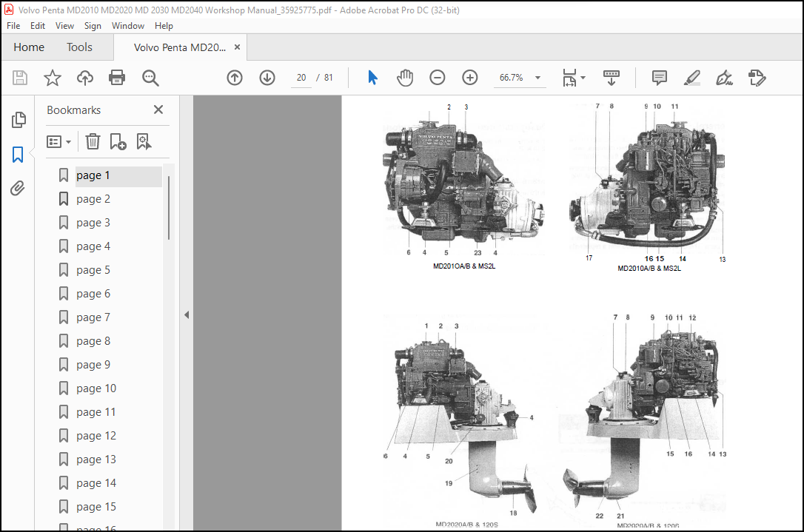Add the document to starred favorites
This screenshot has height=532, width=804.
53,78
